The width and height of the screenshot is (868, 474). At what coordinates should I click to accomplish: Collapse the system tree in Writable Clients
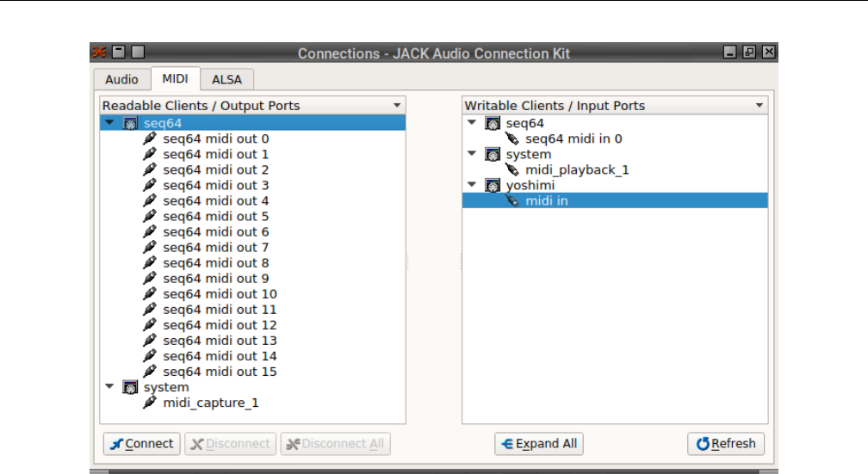[471, 155]
